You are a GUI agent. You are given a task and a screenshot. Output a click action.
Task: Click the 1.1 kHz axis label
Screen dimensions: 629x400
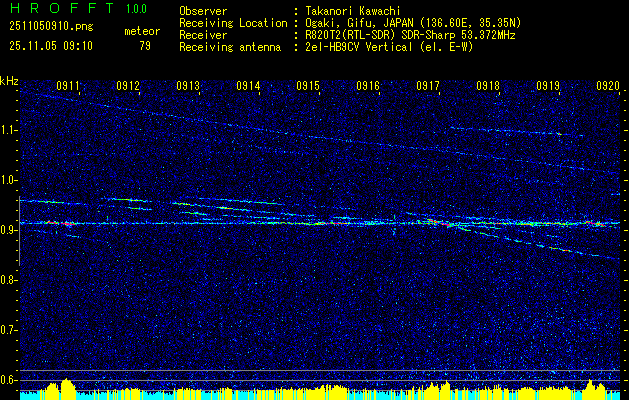(x=9, y=130)
